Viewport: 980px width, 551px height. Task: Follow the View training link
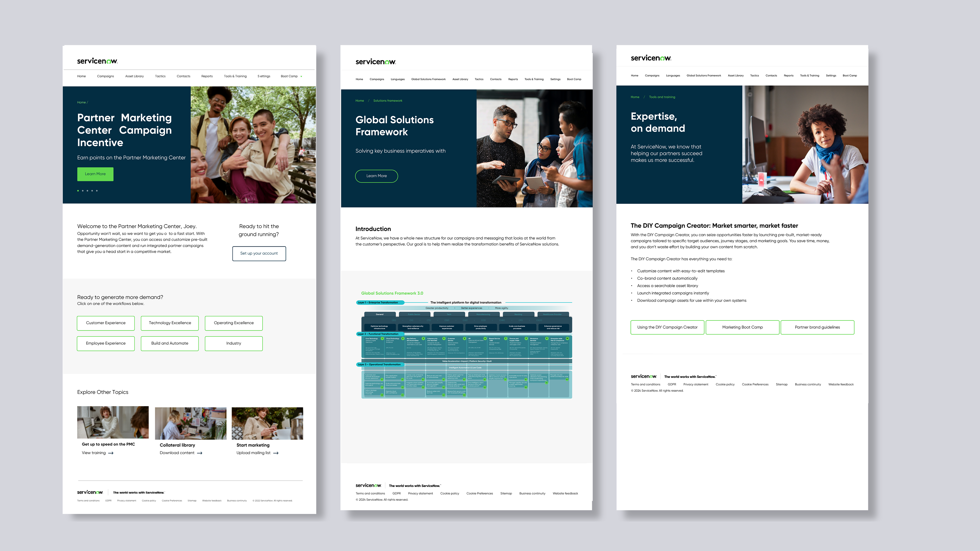tap(94, 453)
